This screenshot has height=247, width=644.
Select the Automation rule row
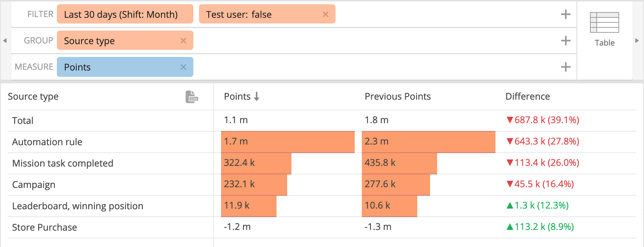coord(47,142)
